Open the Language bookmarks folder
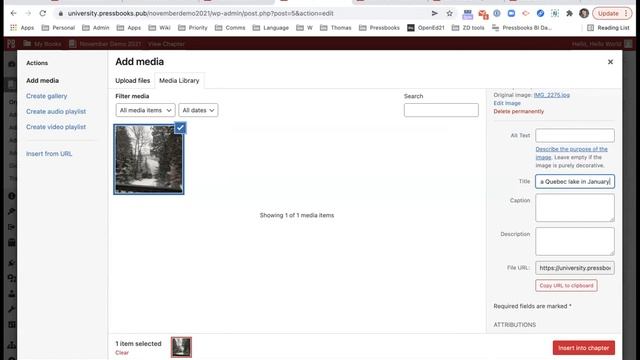640x360 pixels. (x=271, y=28)
